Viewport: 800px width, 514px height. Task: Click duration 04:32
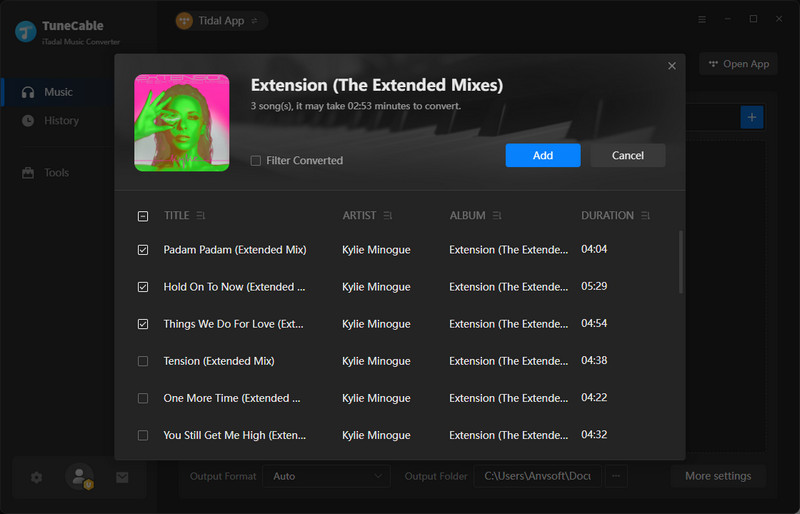[594, 434]
